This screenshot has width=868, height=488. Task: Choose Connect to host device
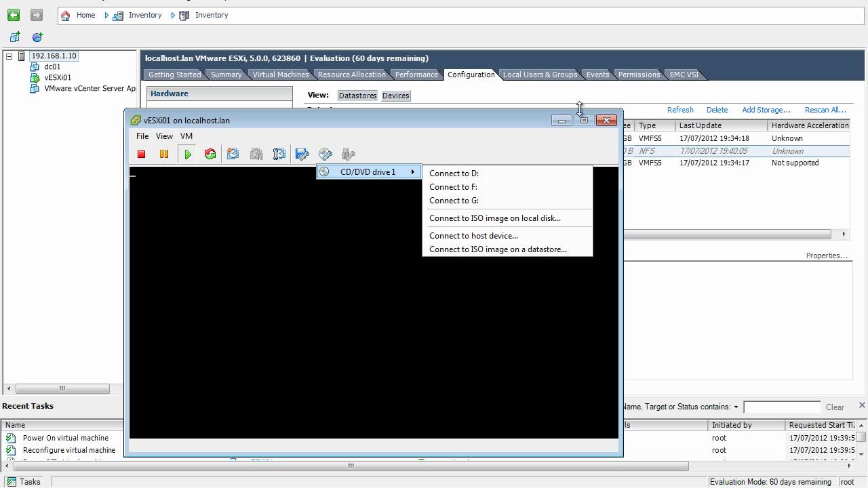pyautogui.click(x=507, y=236)
